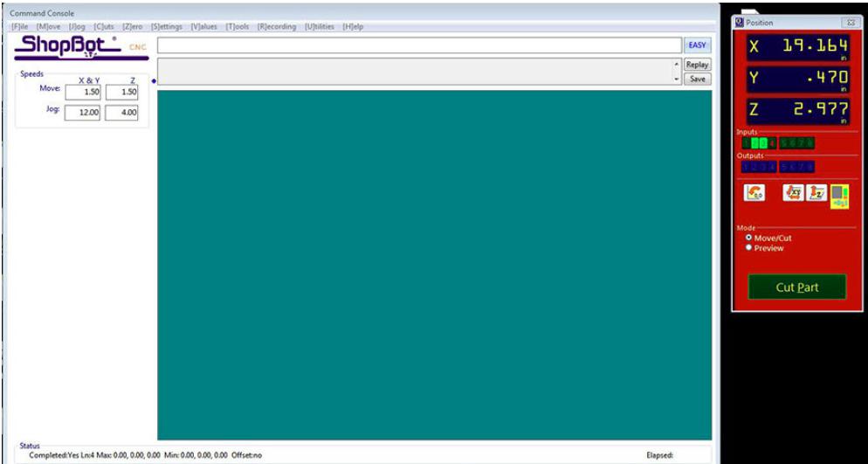The image size is (868, 464).
Task: Click the Input 8 indicator
Action: (809, 143)
